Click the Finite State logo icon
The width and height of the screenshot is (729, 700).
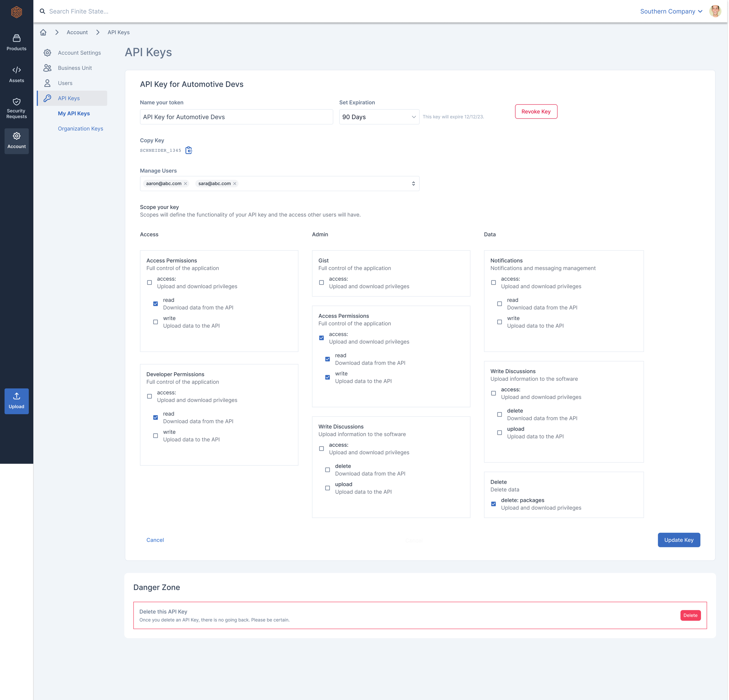click(x=16, y=12)
